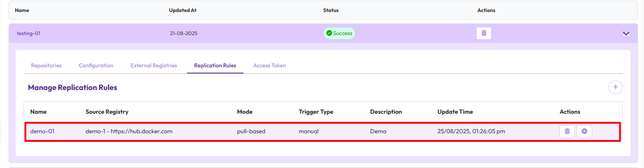
Task: Click the Status column header
Action: 331,10
